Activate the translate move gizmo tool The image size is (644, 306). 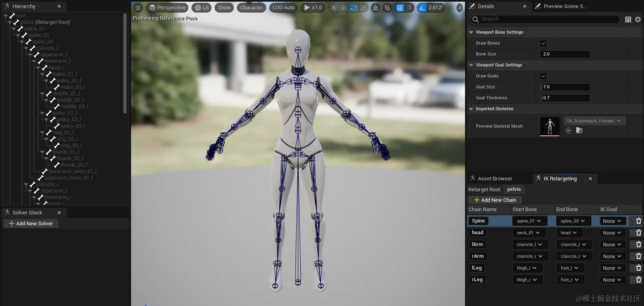(x=343, y=8)
